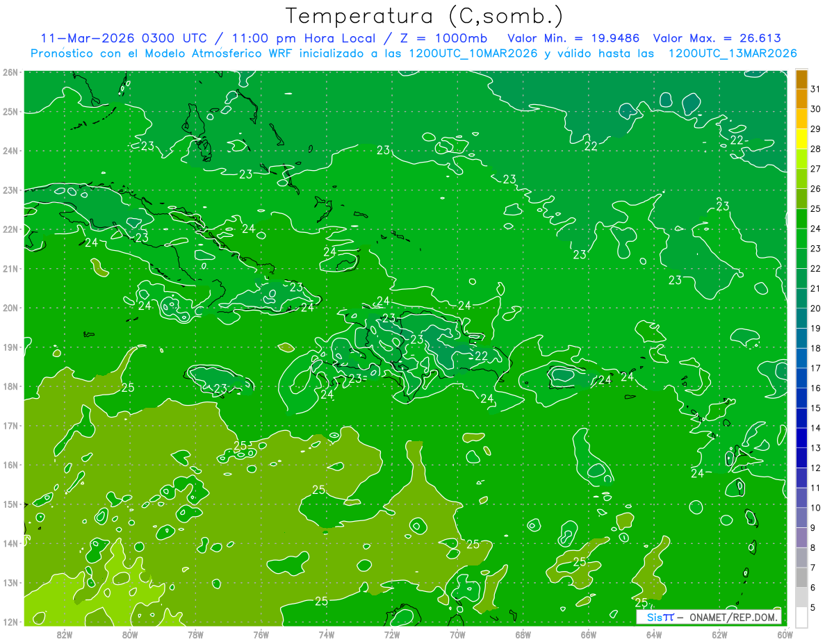Click the "ONAMET/REP.DOM." credit label
The image size is (834, 644).
(x=733, y=617)
